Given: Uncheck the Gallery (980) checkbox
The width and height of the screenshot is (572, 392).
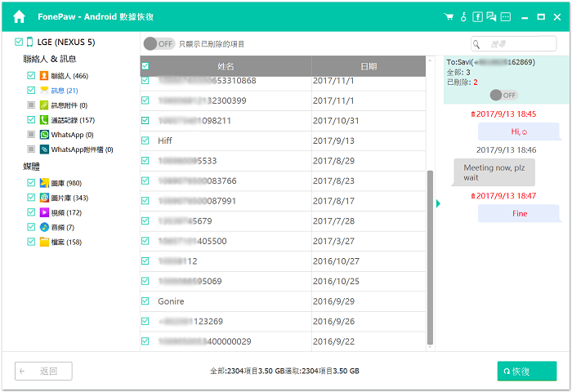Looking at the screenshot, I should pyautogui.click(x=31, y=182).
